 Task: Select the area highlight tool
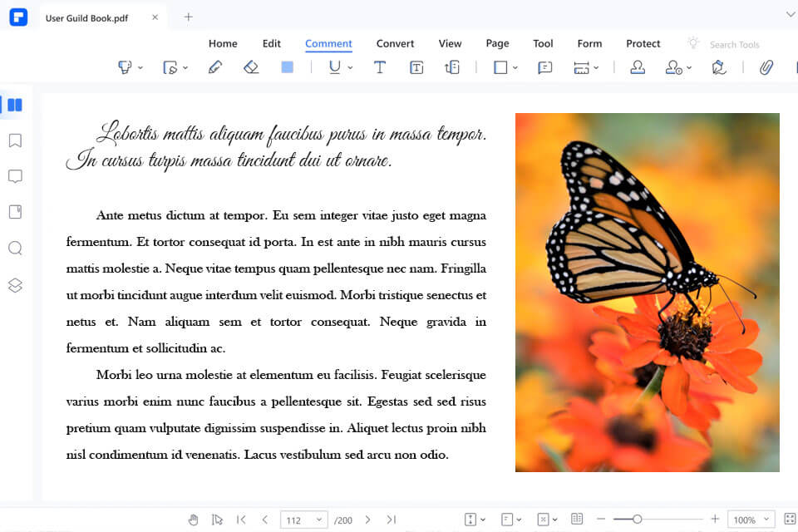170,67
